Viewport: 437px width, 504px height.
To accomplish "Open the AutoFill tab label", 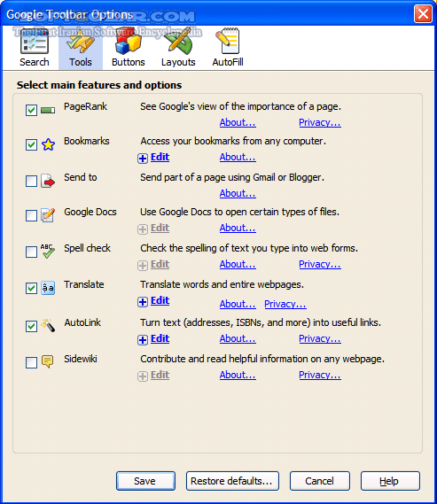I will coord(228,62).
